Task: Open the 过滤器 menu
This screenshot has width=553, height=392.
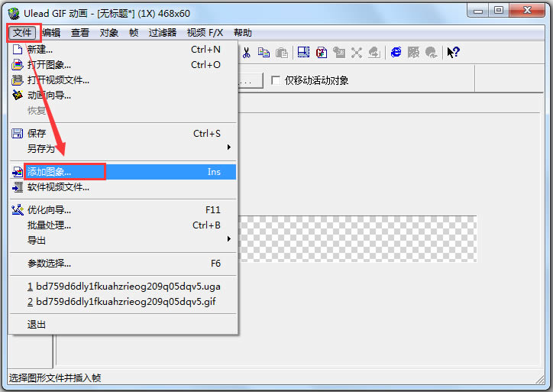Action: pyautogui.click(x=162, y=33)
